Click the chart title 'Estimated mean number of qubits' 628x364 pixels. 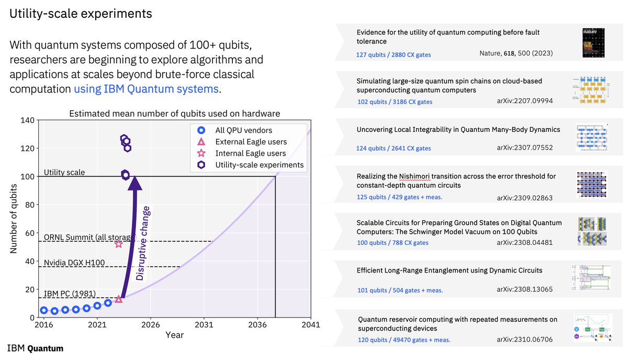[174, 113]
